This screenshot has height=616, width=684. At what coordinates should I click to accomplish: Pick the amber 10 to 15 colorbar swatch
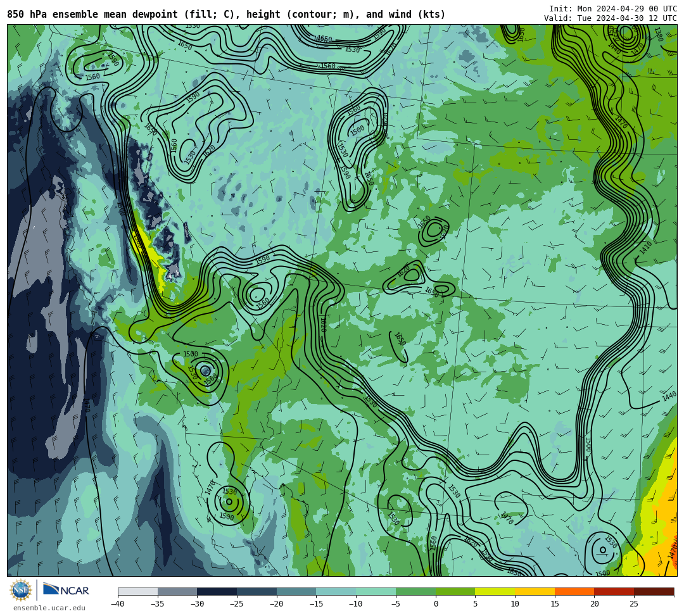coord(535,591)
